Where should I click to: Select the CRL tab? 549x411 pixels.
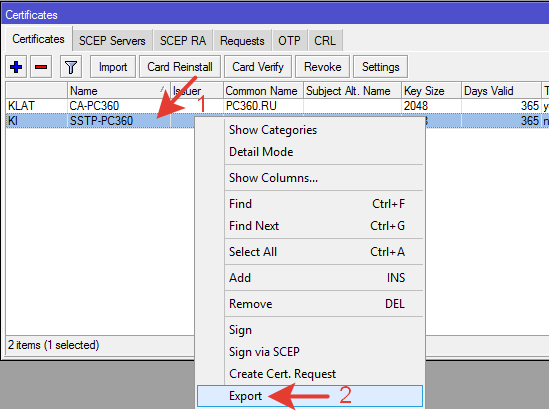(325, 41)
